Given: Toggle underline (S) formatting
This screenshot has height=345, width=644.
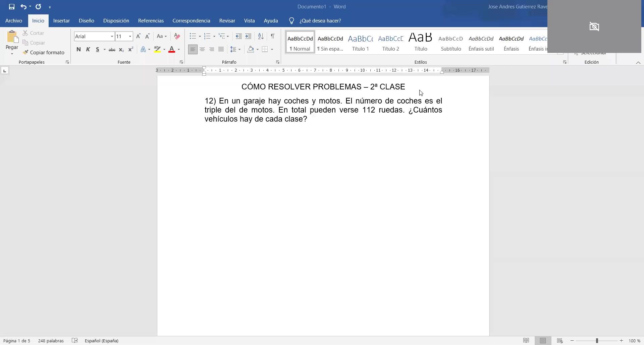Looking at the screenshot, I should [98, 50].
